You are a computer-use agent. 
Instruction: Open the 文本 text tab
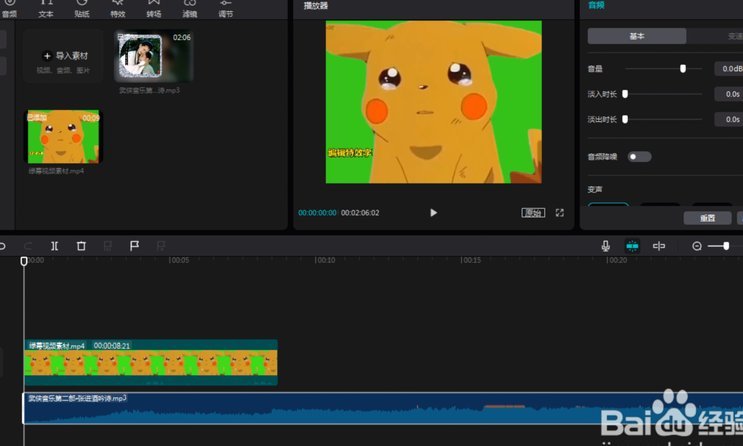pyautogui.click(x=45, y=9)
